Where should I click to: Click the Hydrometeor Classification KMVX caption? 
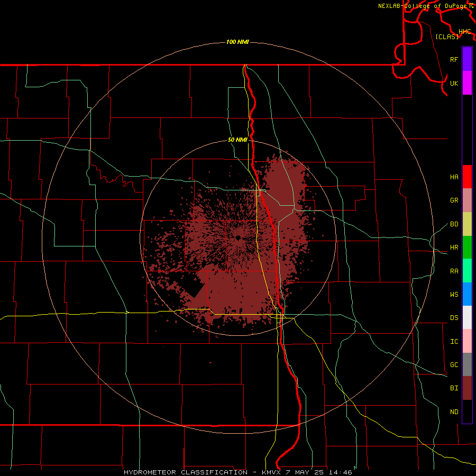237,472
